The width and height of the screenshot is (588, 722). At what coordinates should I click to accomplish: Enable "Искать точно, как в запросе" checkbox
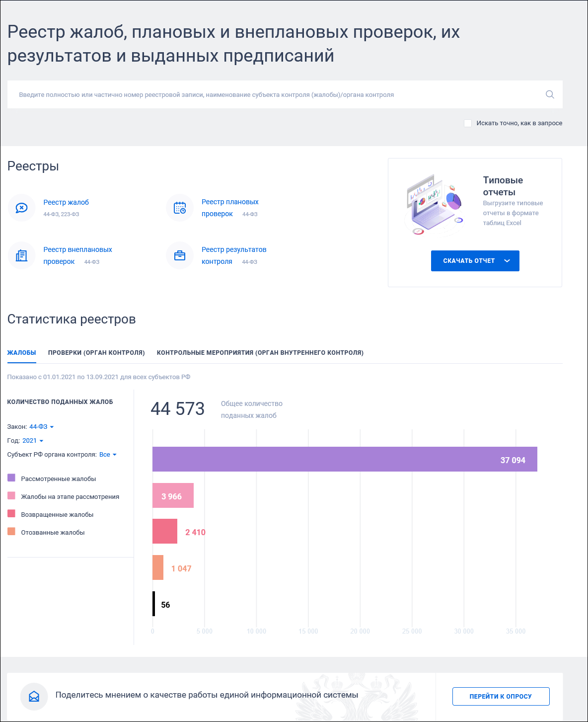(x=468, y=123)
